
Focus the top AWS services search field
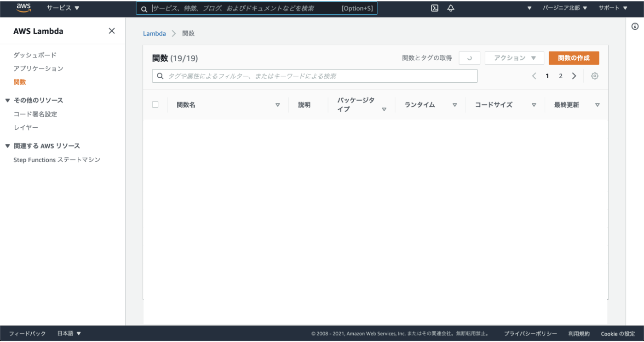point(257,8)
